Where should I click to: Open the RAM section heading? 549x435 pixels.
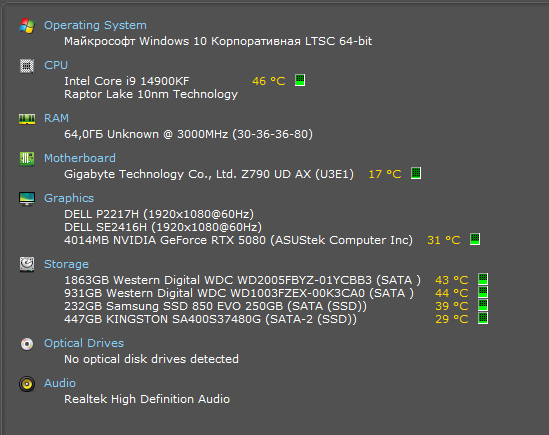pyautogui.click(x=56, y=118)
